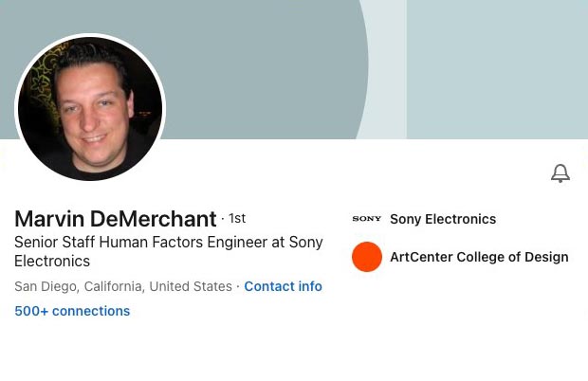Viewport: 588px width, 381px height.
Task: Click the Marvin DeMerchant name heading
Action: [115, 219]
